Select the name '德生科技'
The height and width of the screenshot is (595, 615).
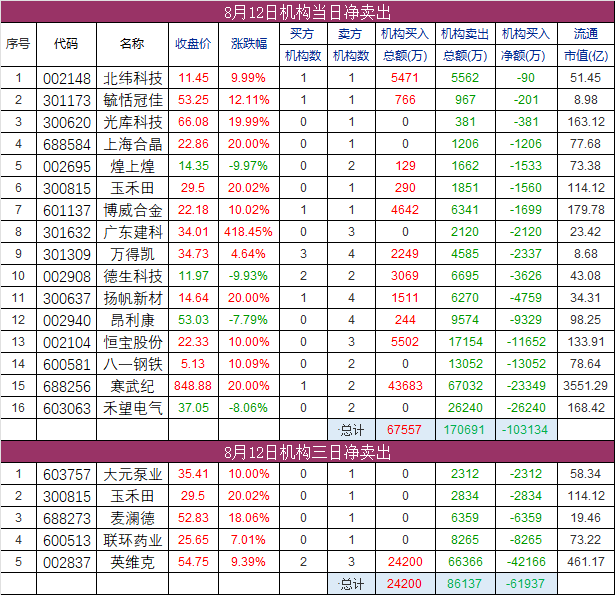[x=133, y=277]
